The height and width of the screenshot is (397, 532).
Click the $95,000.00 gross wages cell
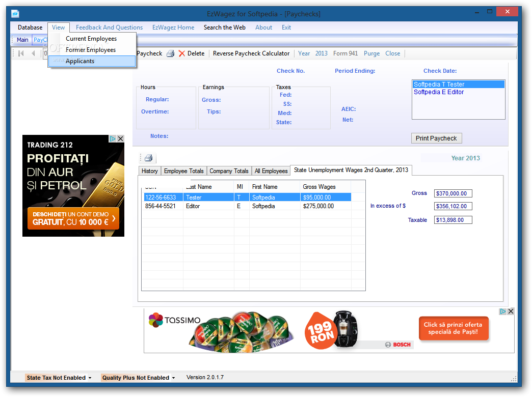point(326,197)
